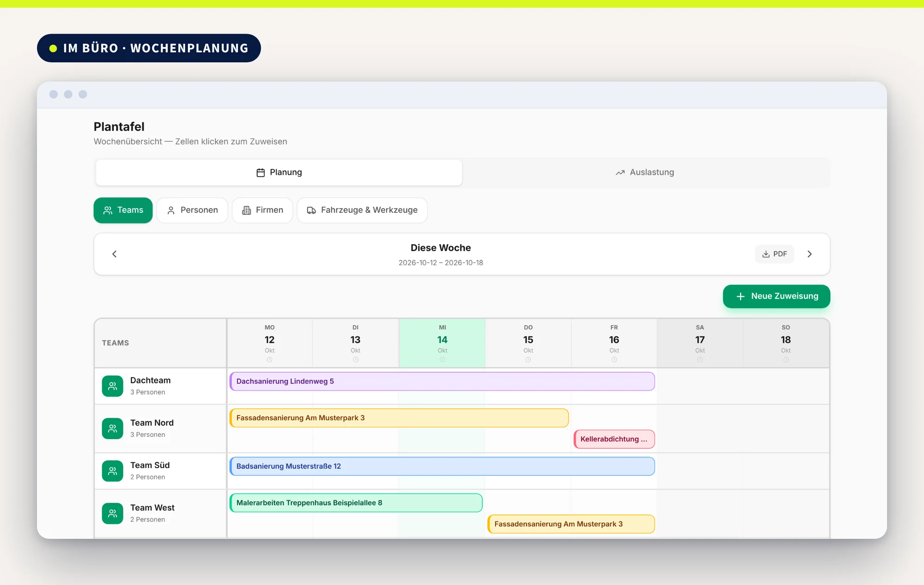Go to next week with right chevron
Screen dimensions: 924x585
click(x=809, y=254)
